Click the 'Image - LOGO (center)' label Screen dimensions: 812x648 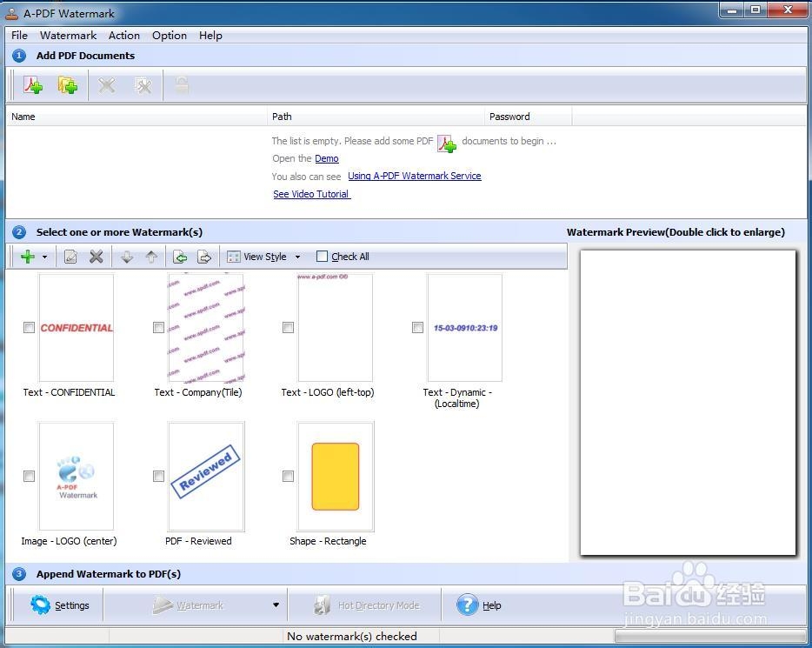(x=69, y=541)
